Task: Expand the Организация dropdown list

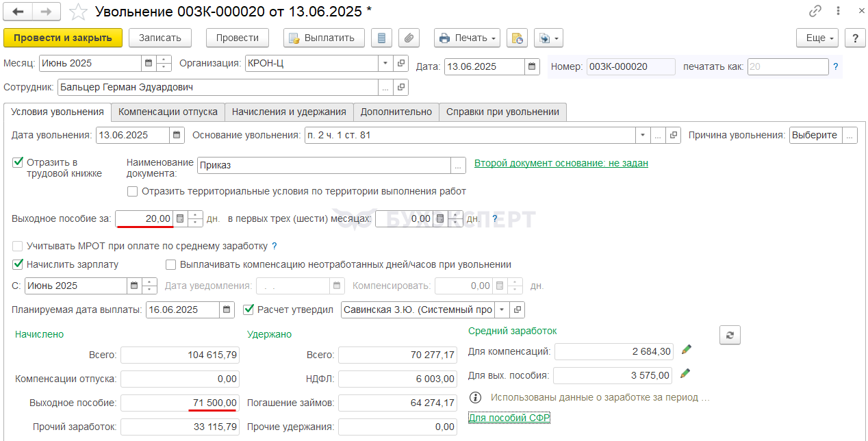Action: [386, 63]
